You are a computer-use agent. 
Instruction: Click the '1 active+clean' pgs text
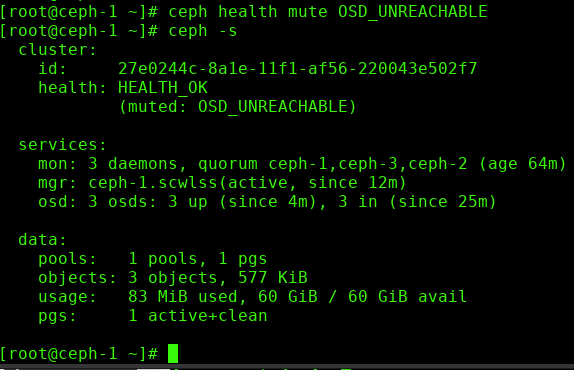198,315
